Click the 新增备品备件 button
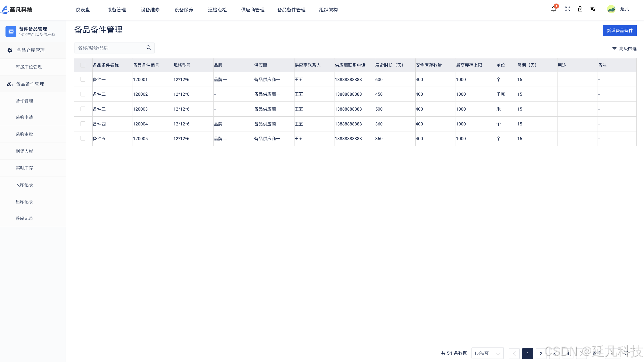The height and width of the screenshot is (362, 644). point(620,31)
